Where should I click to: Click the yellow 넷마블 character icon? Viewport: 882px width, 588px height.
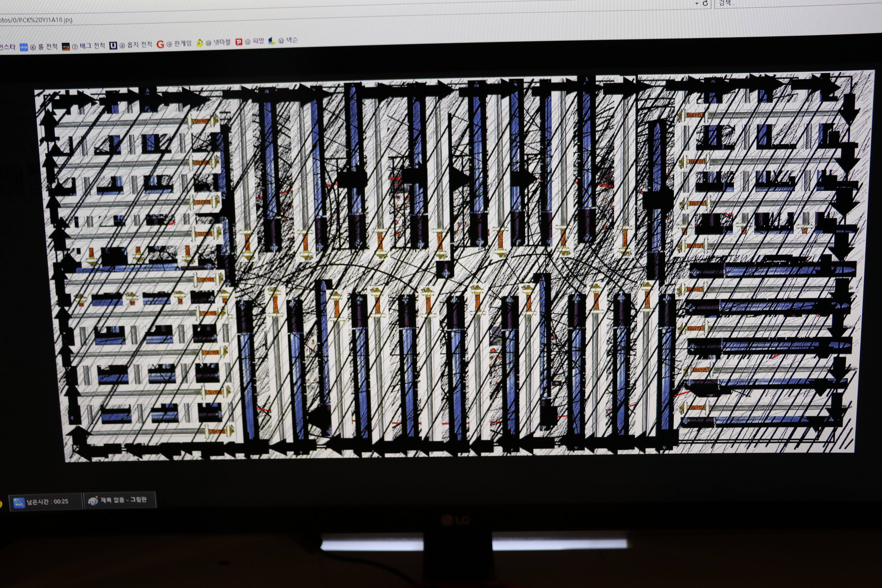pyautogui.click(x=199, y=43)
